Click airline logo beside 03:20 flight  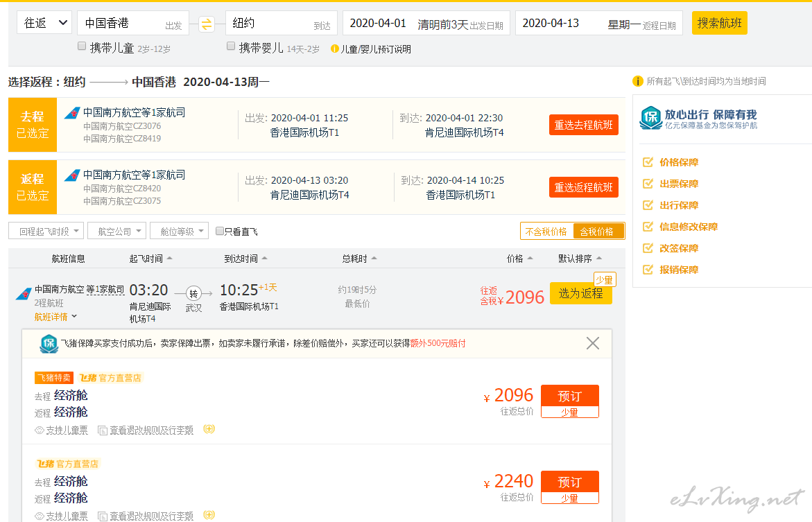tap(24, 294)
